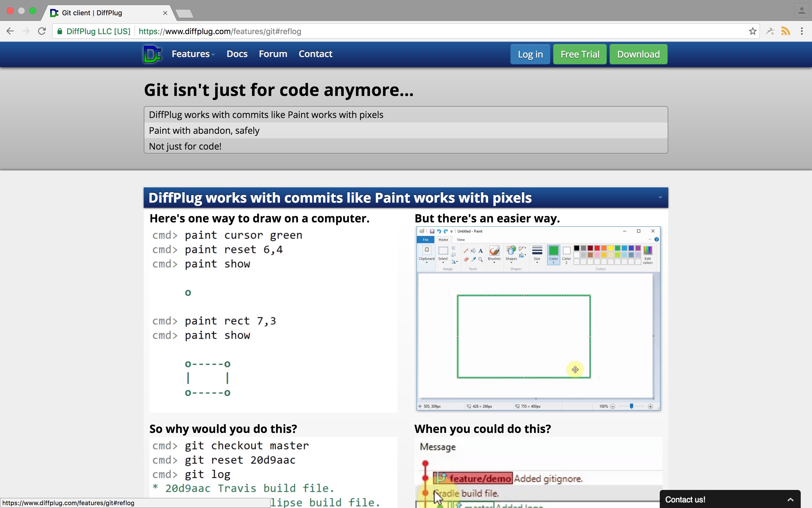Click the DiffPlug logo in the navbar
This screenshot has width=812, height=508.
click(x=152, y=54)
